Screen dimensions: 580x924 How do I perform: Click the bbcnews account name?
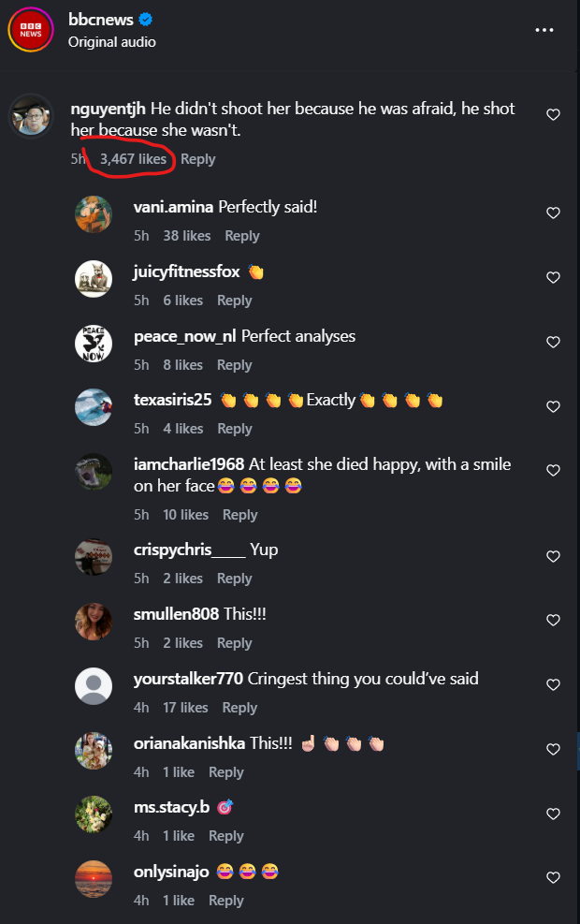[x=101, y=20]
